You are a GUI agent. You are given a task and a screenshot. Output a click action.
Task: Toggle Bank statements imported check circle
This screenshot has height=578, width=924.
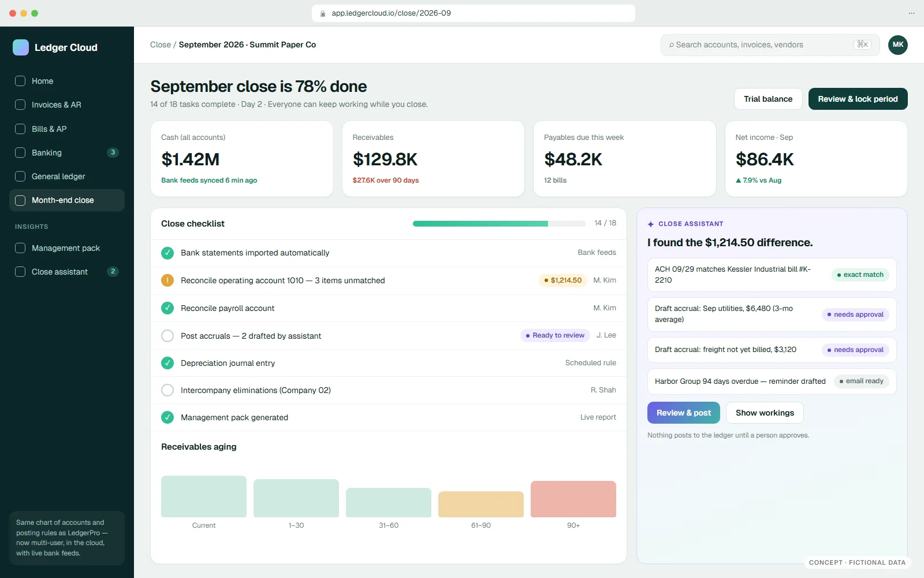(167, 253)
